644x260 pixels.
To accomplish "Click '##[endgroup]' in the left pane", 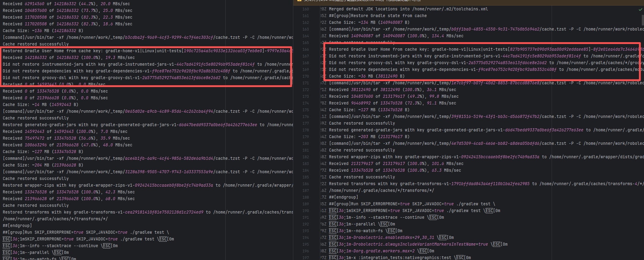I will (17, 226).
